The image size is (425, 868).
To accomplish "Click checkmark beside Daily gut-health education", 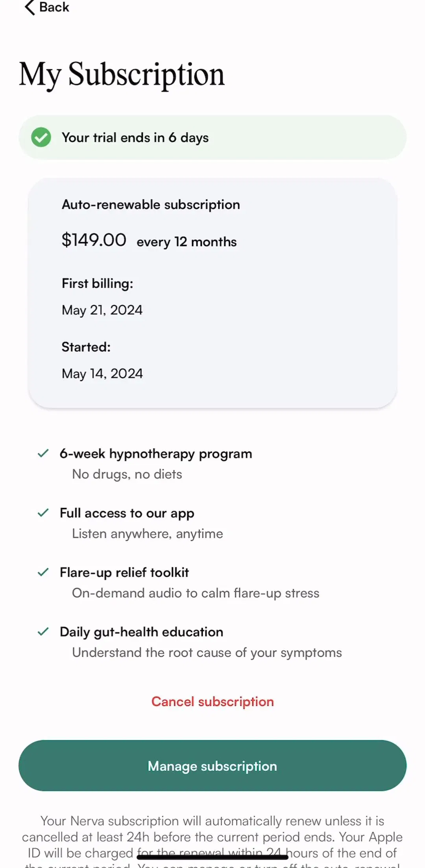I will click(x=43, y=631).
